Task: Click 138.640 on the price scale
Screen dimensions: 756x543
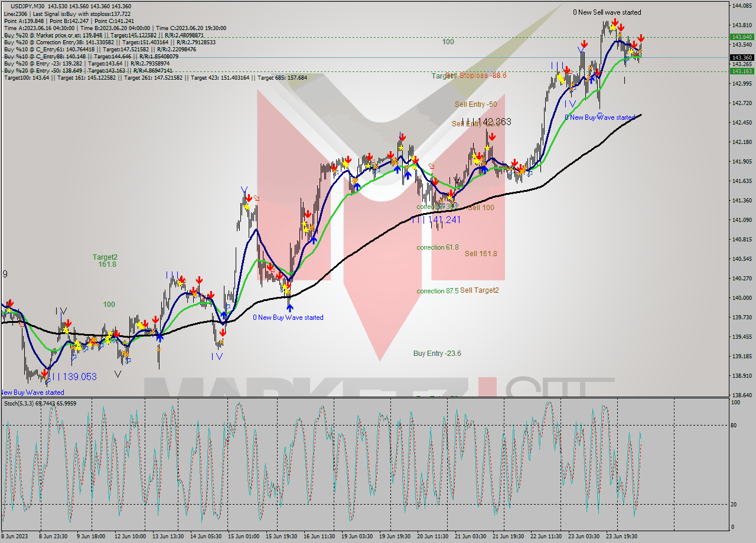Action: click(741, 395)
